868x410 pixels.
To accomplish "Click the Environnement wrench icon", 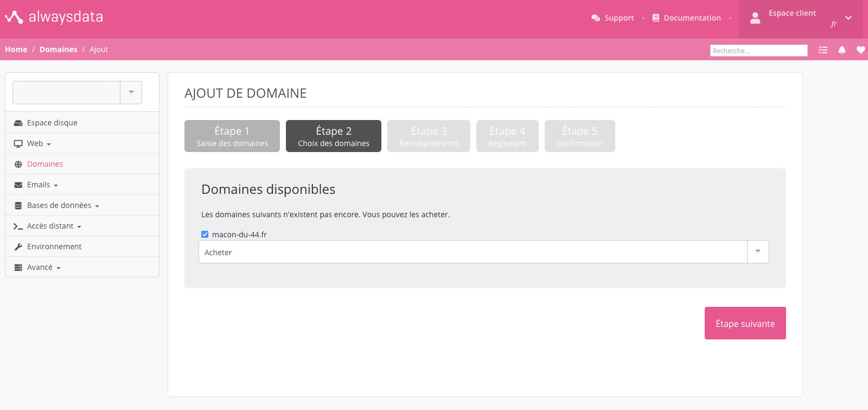I will click(x=18, y=247).
